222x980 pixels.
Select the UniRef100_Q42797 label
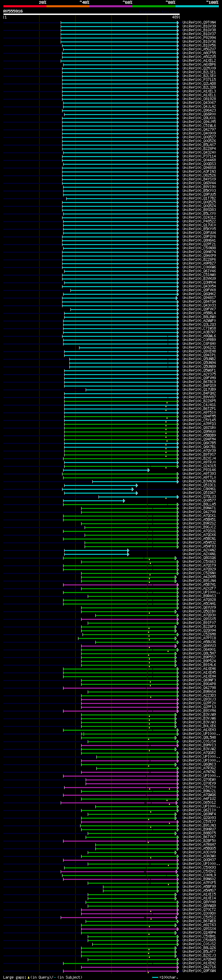199,129
